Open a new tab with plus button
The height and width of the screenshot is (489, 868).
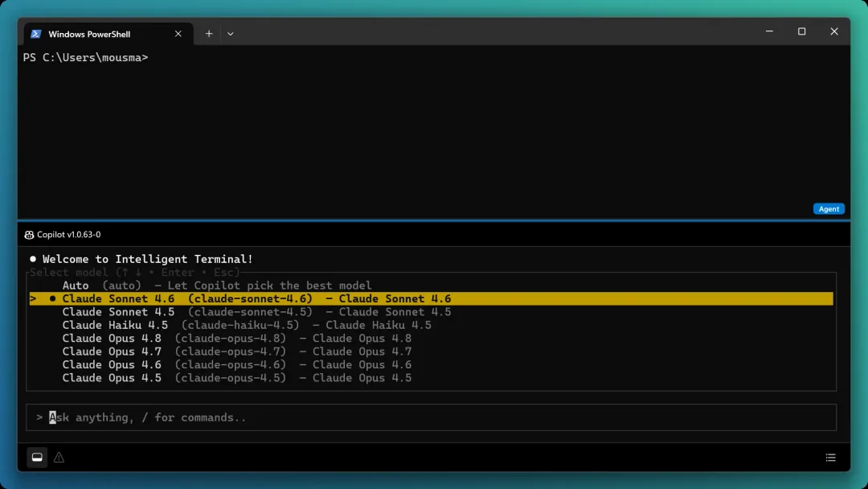click(x=209, y=34)
